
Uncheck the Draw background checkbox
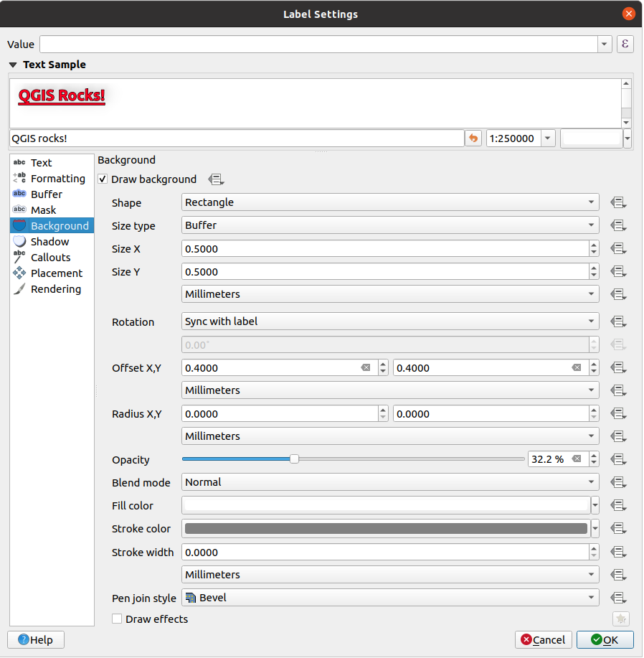(x=103, y=179)
